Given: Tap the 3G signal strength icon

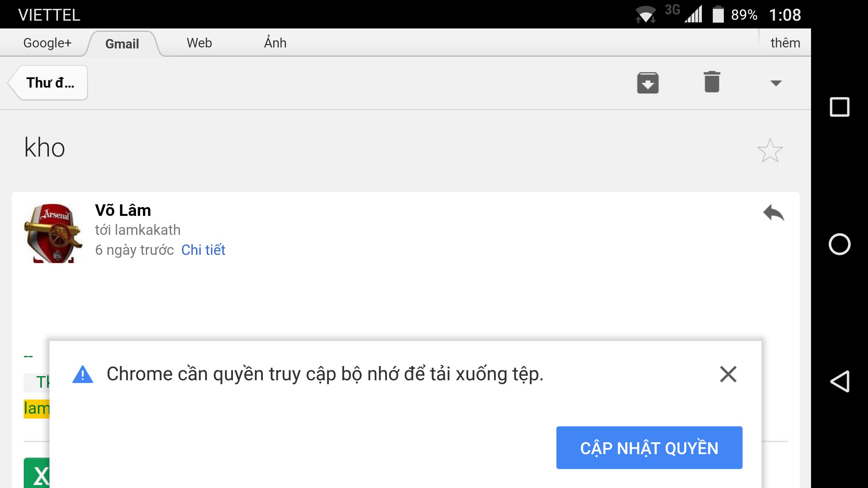Looking at the screenshot, I should coord(693,14).
